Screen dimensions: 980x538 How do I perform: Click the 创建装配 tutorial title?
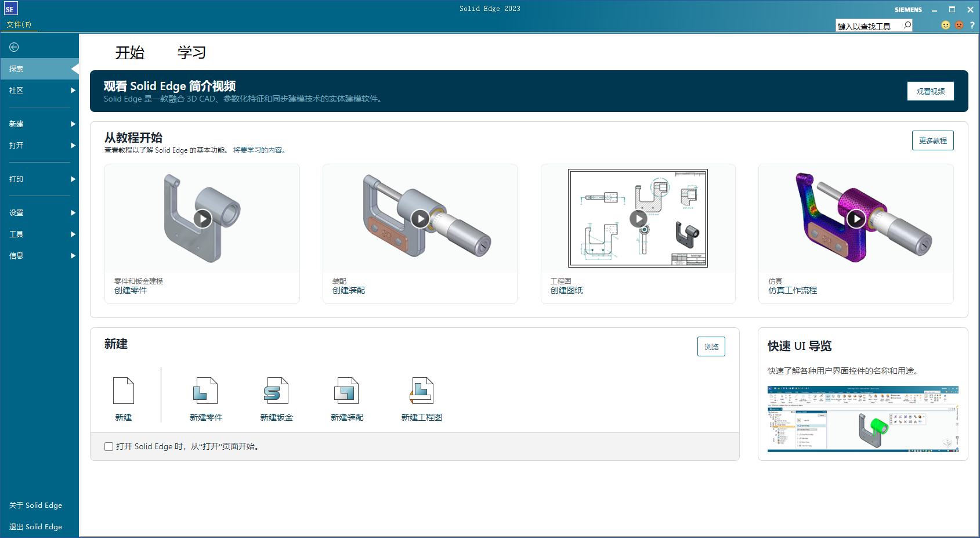pyautogui.click(x=349, y=290)
